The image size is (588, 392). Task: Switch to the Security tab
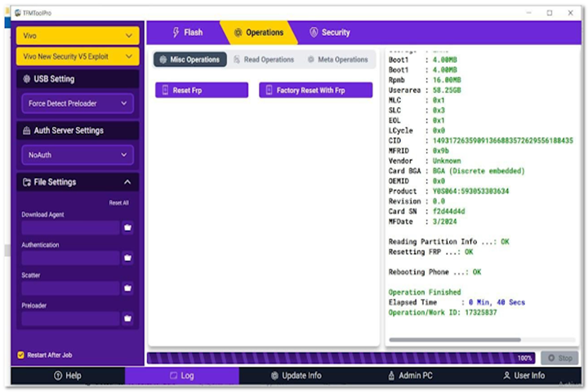pos(329,33)
